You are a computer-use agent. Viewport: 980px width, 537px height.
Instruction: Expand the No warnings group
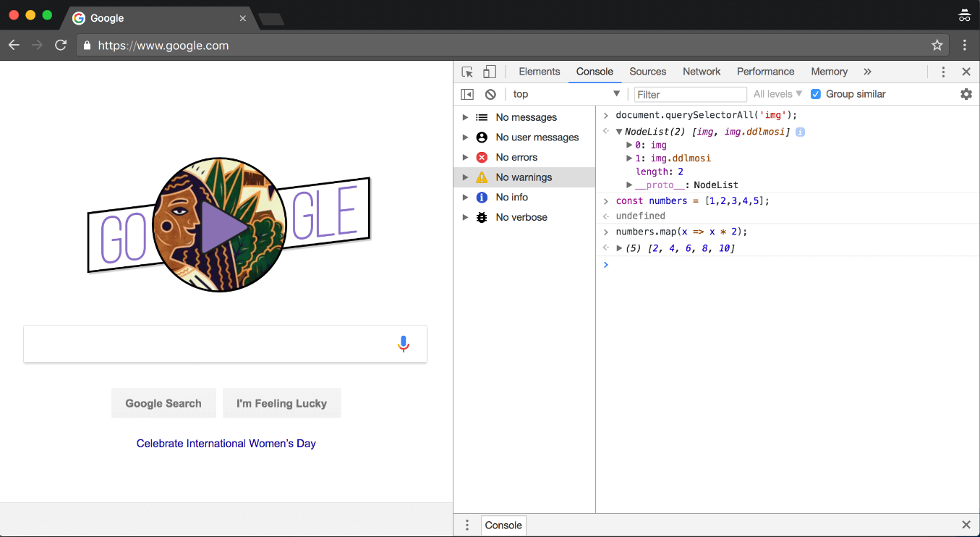(x=465, y=177)
